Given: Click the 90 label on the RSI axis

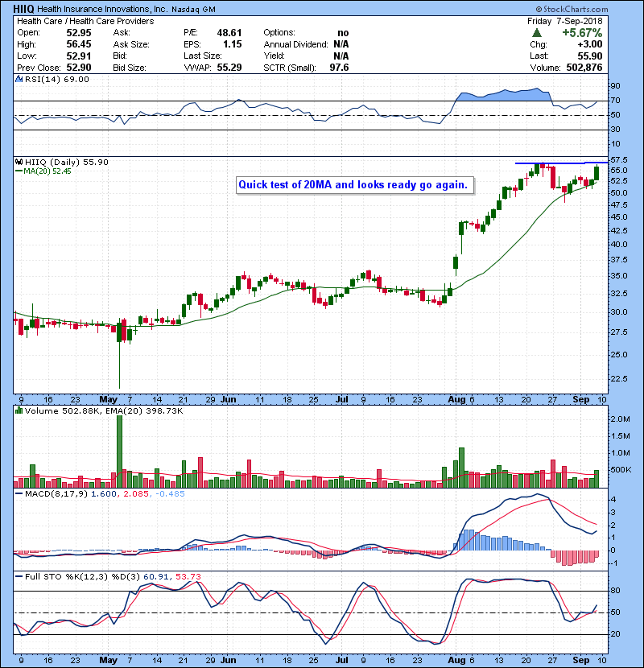Looking at the screenshot, I should coord(616,86).
